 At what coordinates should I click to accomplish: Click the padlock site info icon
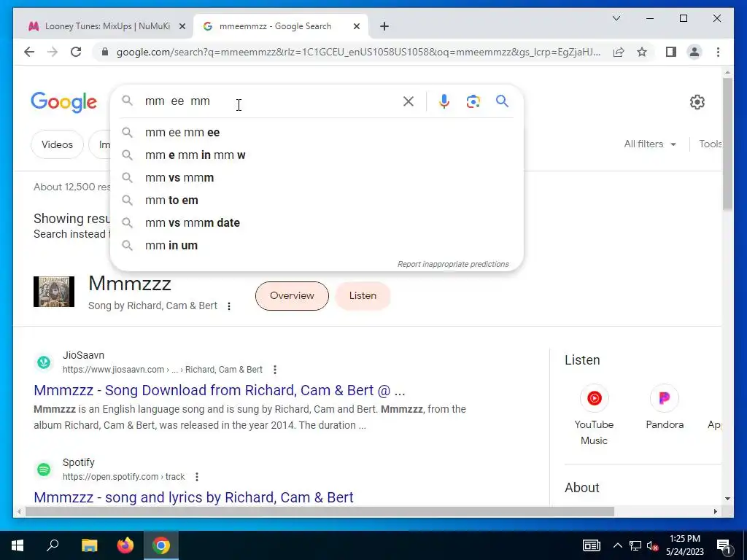[x=105, y=52]
